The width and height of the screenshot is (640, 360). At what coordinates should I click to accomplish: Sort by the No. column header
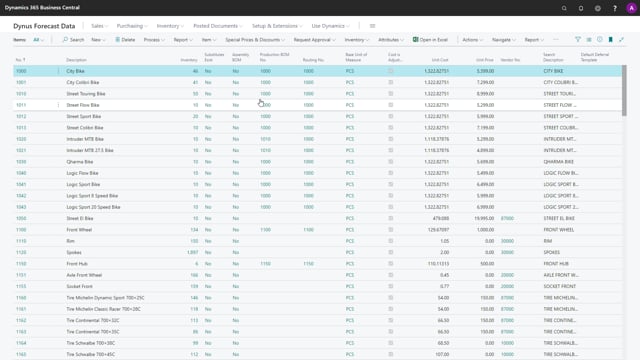point(20,60)
